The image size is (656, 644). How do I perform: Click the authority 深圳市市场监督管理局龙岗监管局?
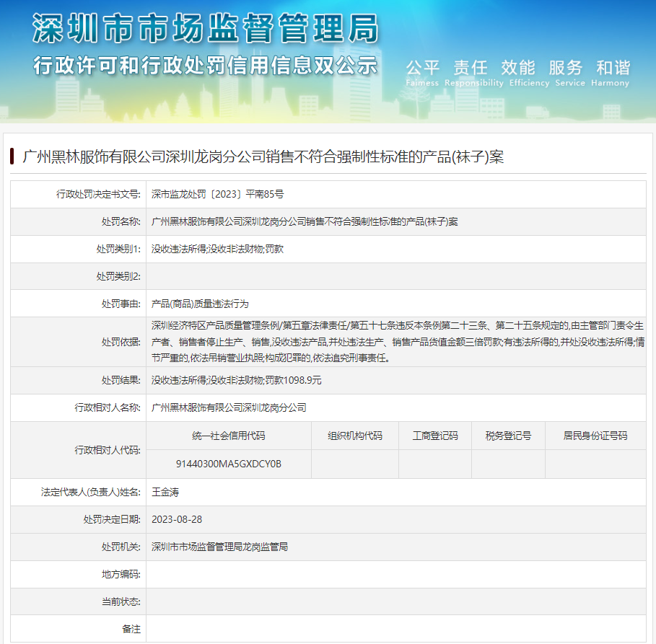pos(219,547)
